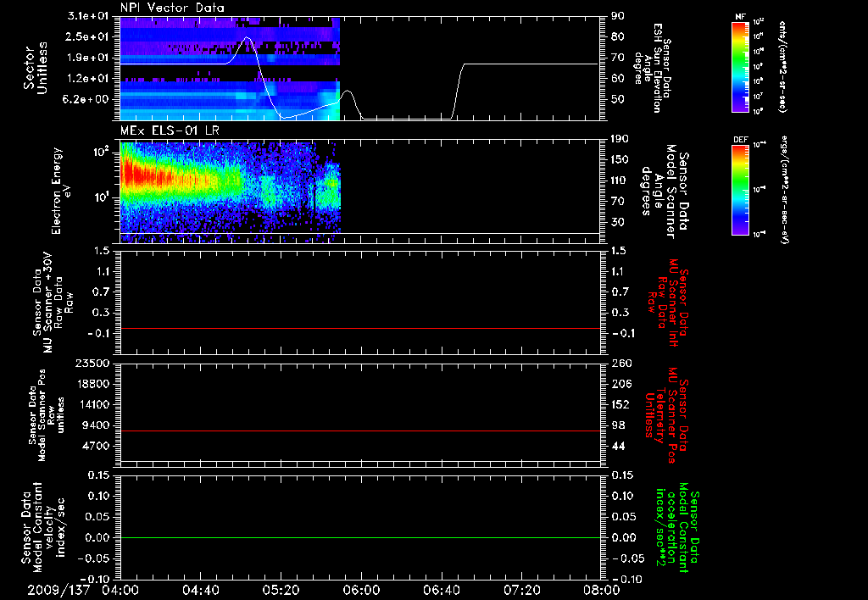This screenshot has height=600, width=868.
Task: Click the 90 degree sun elevation tick
Action: pos(618,16)
